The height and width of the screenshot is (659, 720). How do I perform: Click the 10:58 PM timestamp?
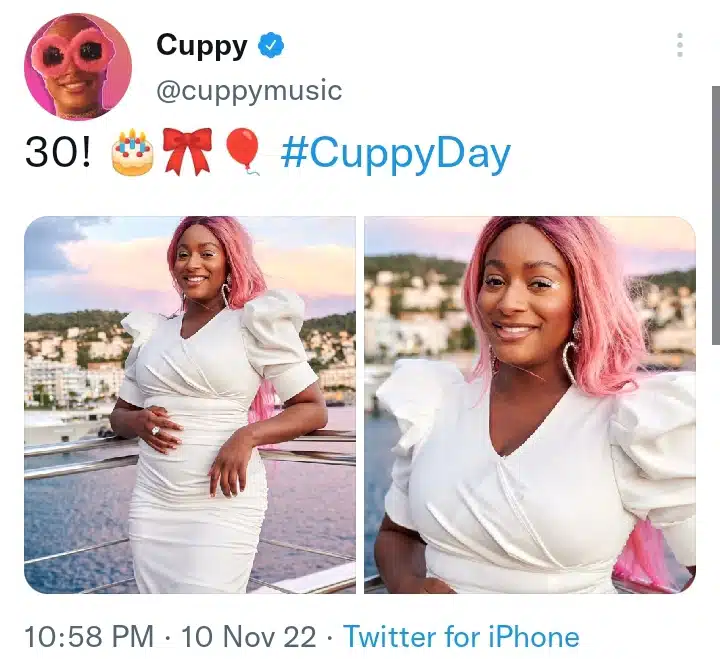[x=89, y=636]
